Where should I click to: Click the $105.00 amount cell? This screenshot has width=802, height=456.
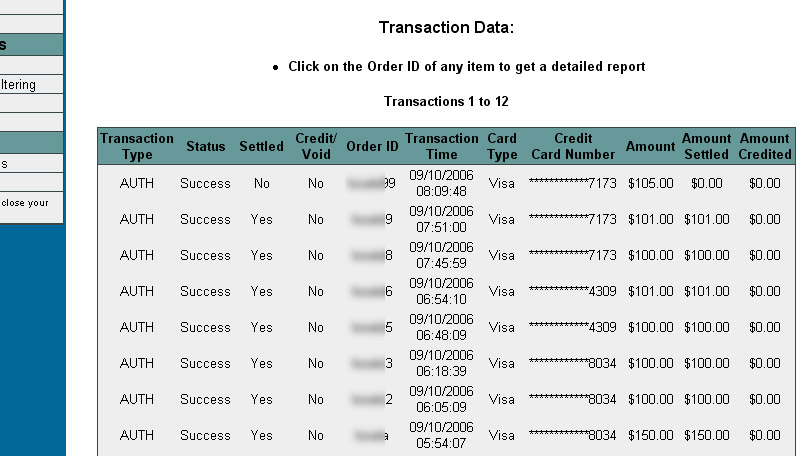click(x=651, y=183)
